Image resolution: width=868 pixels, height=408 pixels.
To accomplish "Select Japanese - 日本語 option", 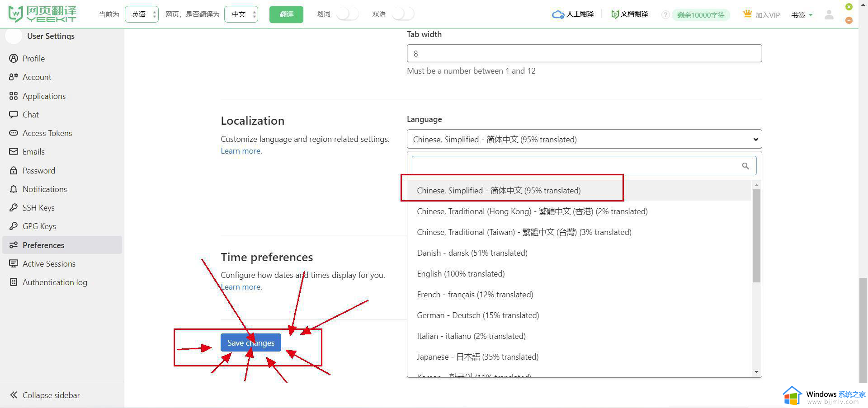I will click(x=579, y=356).
